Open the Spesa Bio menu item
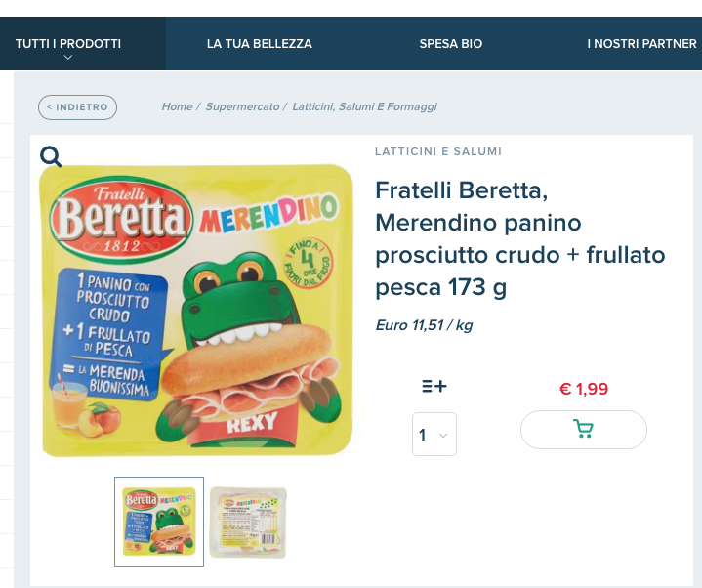This screenshot has width=702, height=588. 451,44
